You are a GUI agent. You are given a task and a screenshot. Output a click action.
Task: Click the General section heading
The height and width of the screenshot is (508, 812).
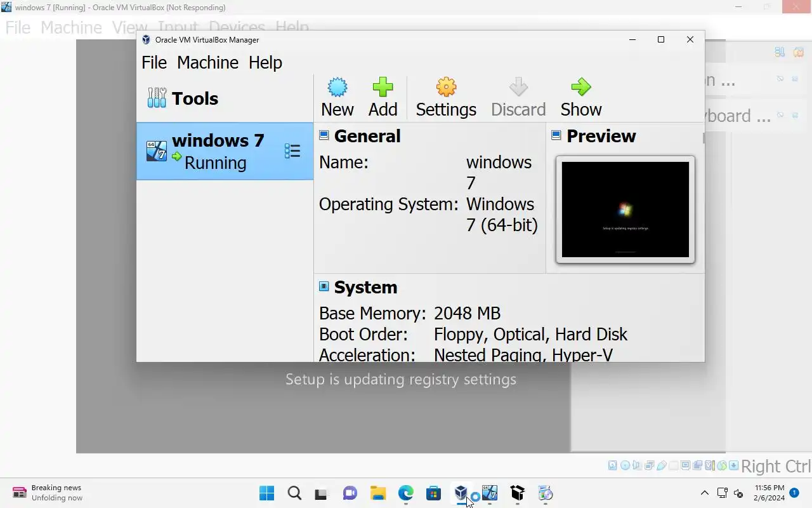click(367, 136)
